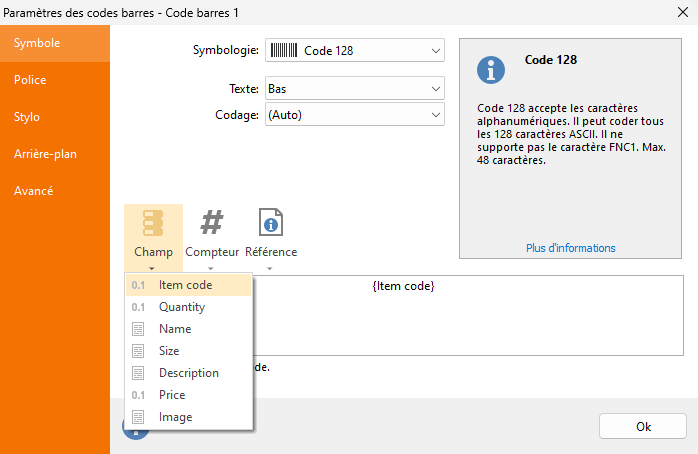Open the Symbologie dropdown

point(355,50)
